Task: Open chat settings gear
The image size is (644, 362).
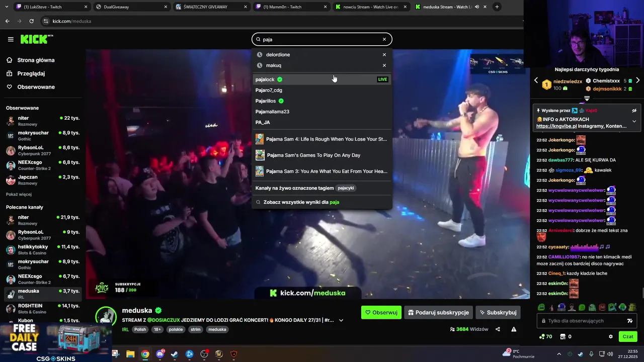Action: point(611,336)
